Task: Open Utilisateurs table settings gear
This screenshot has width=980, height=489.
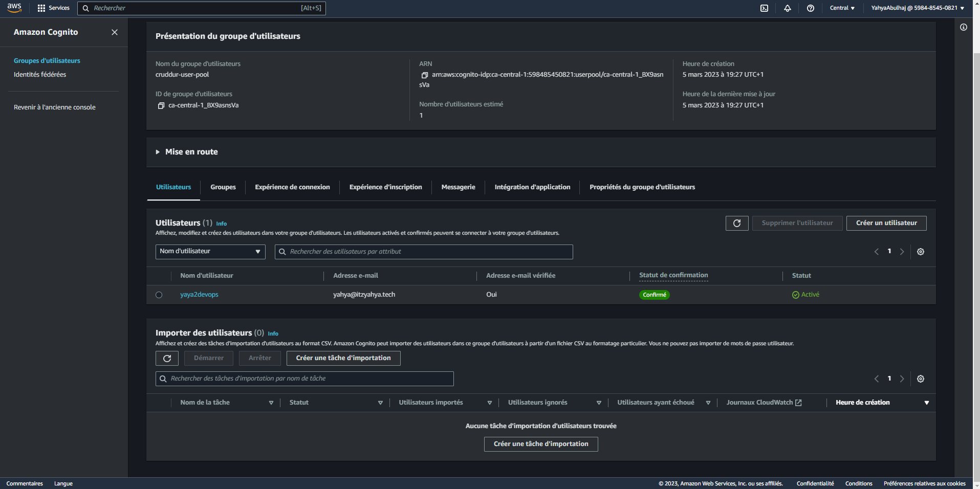Action: pos(921,252)
